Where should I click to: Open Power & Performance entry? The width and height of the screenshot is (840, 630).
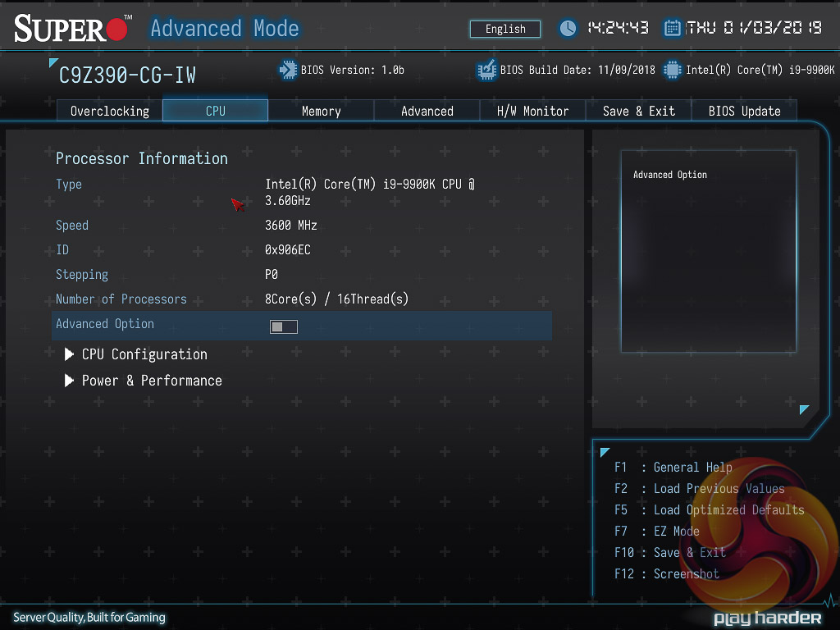tap(152, 381)
